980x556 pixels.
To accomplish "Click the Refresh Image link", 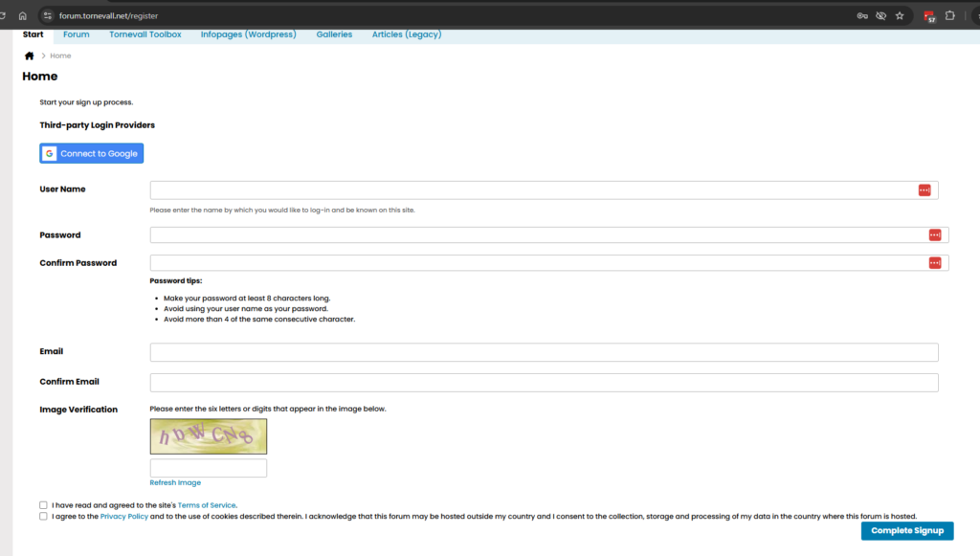I will coord(175,482).
